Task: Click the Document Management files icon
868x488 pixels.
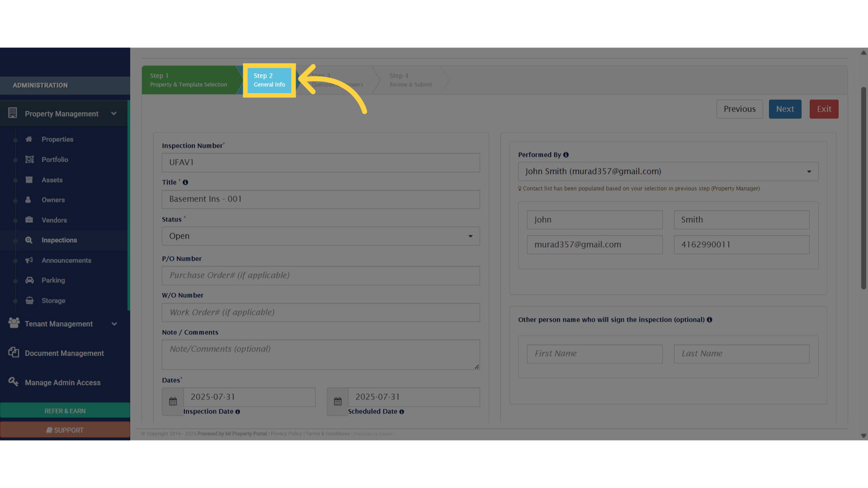Action: point(14,352)
